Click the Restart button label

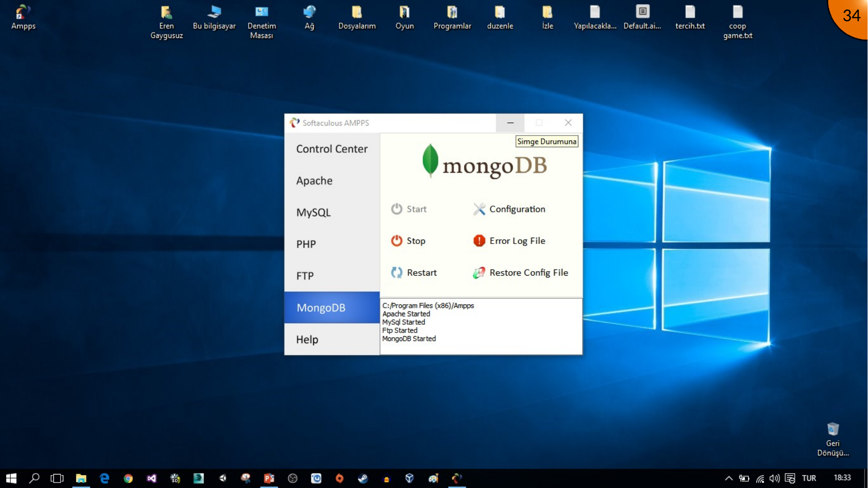422,272
